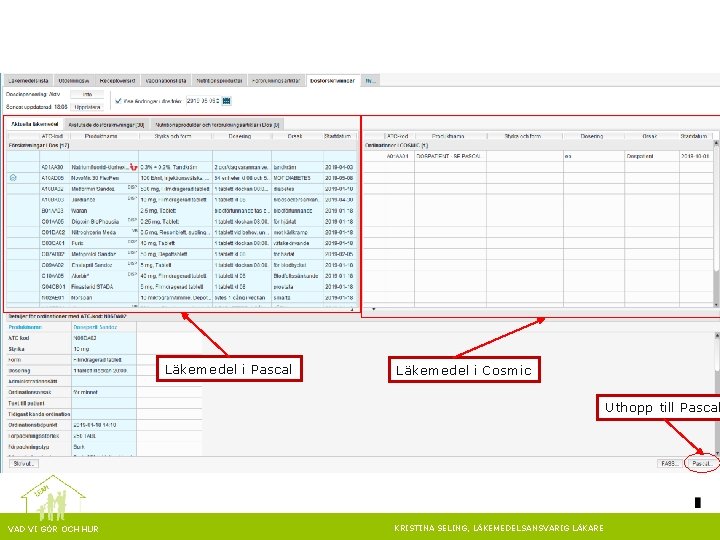The height and width of the screenshot is (540, 720).
Task: Select the Dosförskrivningar tab
Action: pyautogui.click(x=332, y=80)
